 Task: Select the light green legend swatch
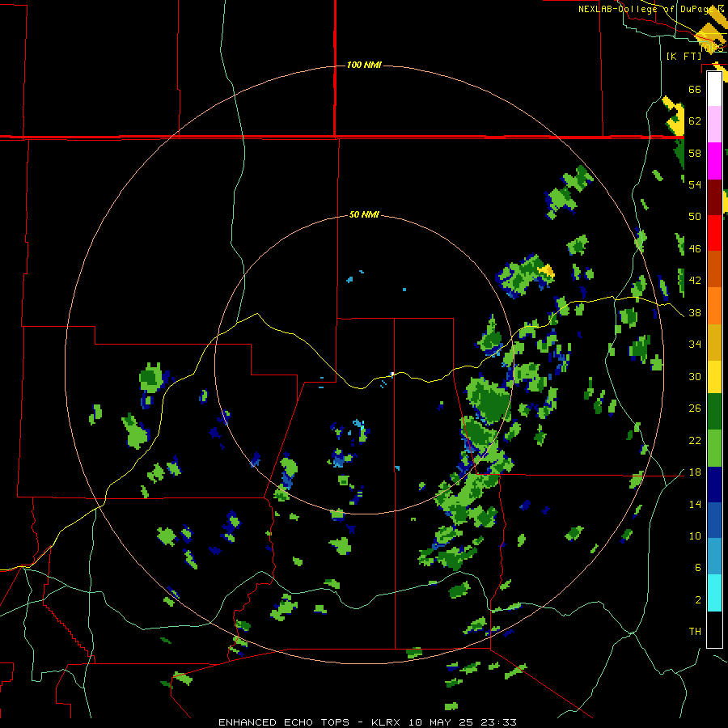714,448
